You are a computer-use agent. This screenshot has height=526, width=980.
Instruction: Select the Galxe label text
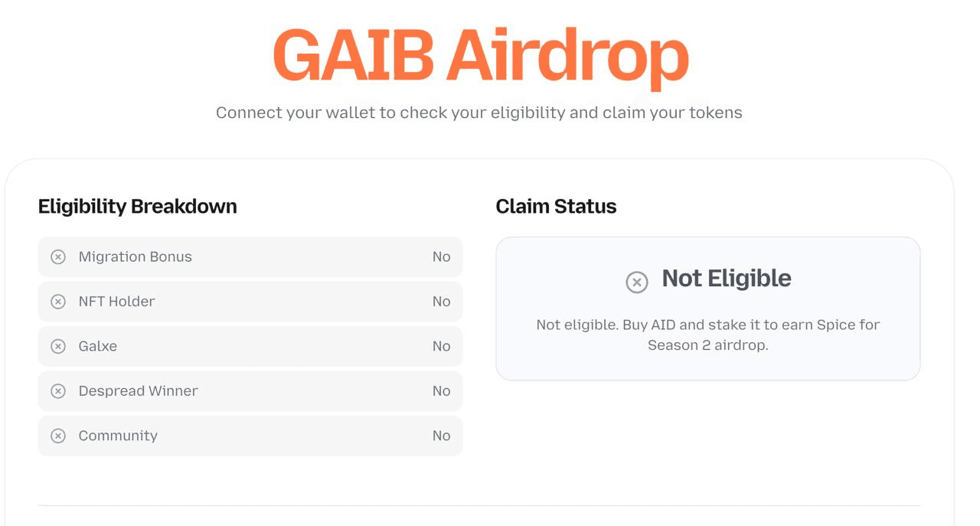coord(97,346)
